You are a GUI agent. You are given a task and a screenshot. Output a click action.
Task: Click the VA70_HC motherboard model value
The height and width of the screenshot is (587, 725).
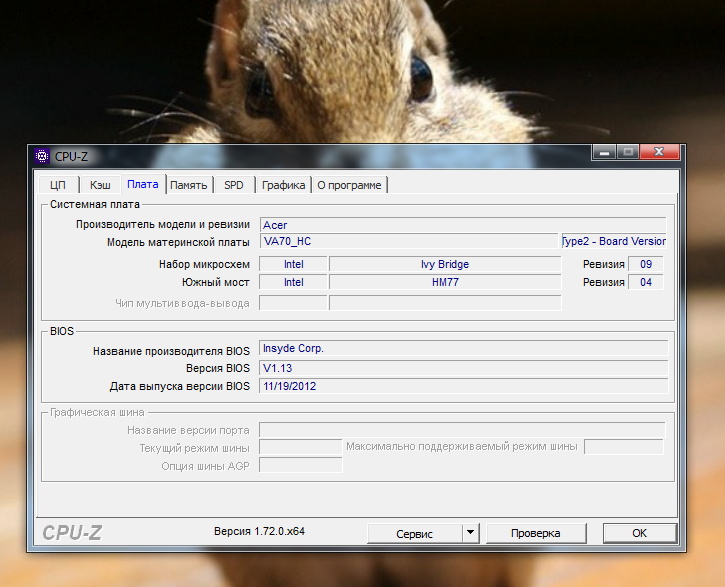(409, 241)
